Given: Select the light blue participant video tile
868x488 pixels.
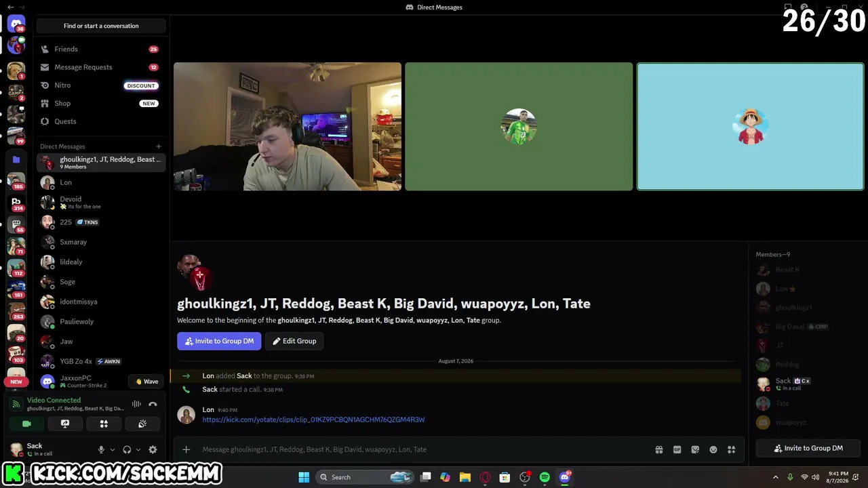Looking at the screenshot, I should tap(750, 127).
